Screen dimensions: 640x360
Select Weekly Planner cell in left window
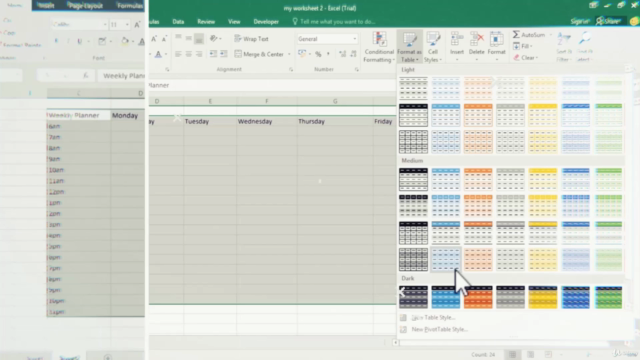78,116
